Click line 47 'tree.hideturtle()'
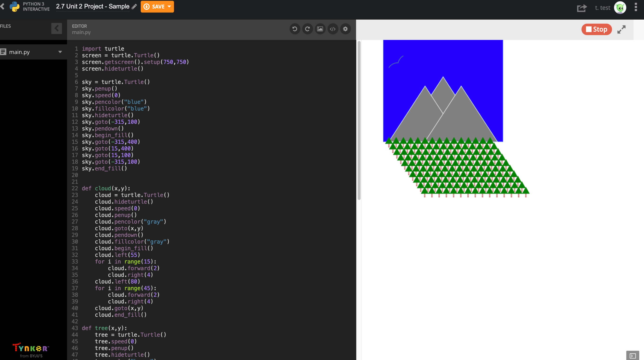The width and height of the screenshot is (644, 360). coord(122,355)
